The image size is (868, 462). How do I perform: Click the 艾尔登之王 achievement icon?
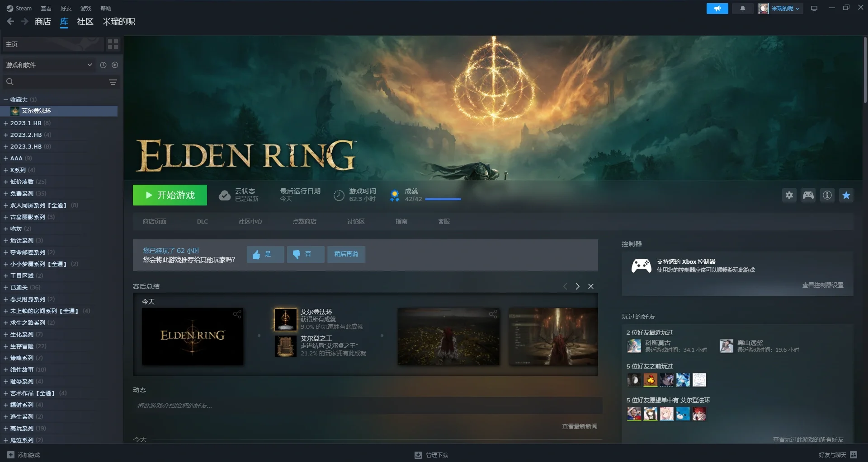tap(286, 346)
